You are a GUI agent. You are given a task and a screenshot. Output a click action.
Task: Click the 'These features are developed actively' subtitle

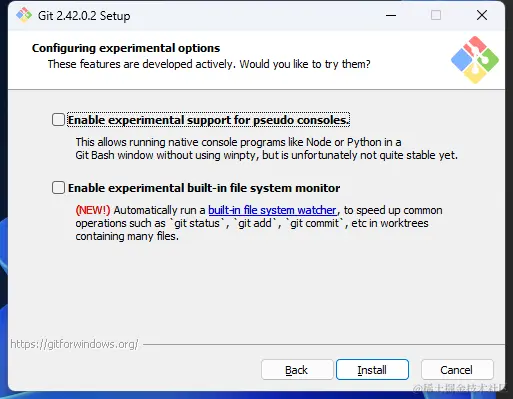click(209, 64)
